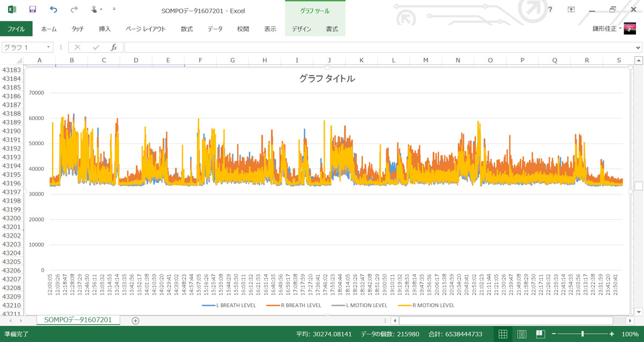Click the touch/mouse mode icon
The height and width of the screenshot is (342, 644).
94,10
